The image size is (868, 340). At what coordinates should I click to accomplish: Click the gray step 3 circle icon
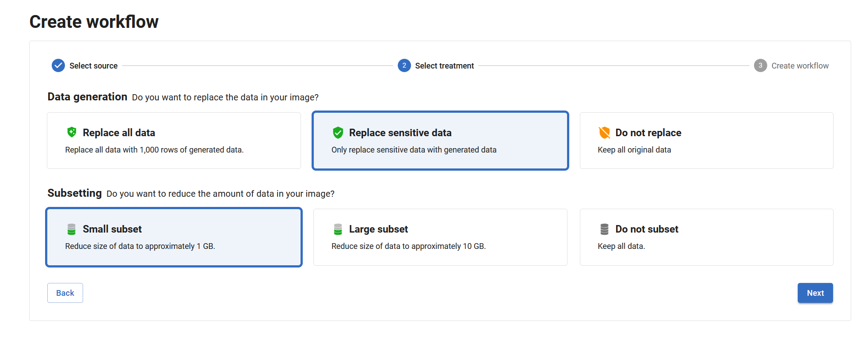pyautogui.click(x=760, y=65)
